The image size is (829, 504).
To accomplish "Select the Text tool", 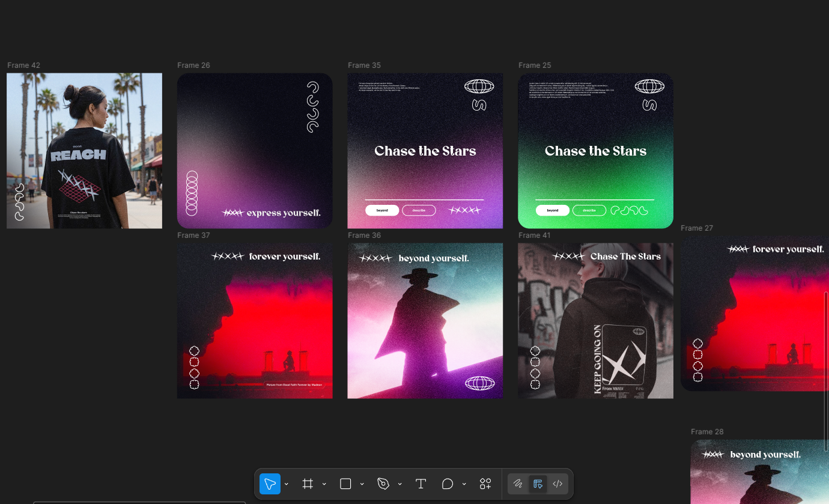I will 421,484.
